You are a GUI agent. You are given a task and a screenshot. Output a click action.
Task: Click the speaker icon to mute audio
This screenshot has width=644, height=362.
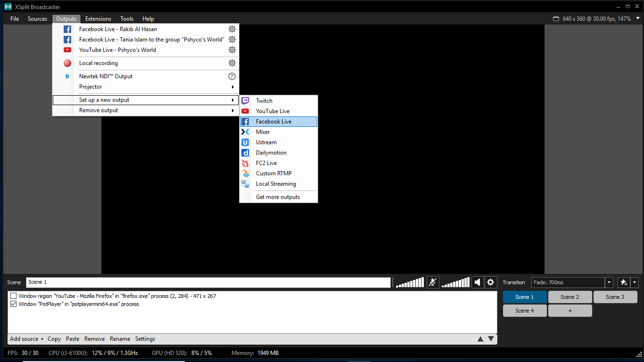click(478, 282)
